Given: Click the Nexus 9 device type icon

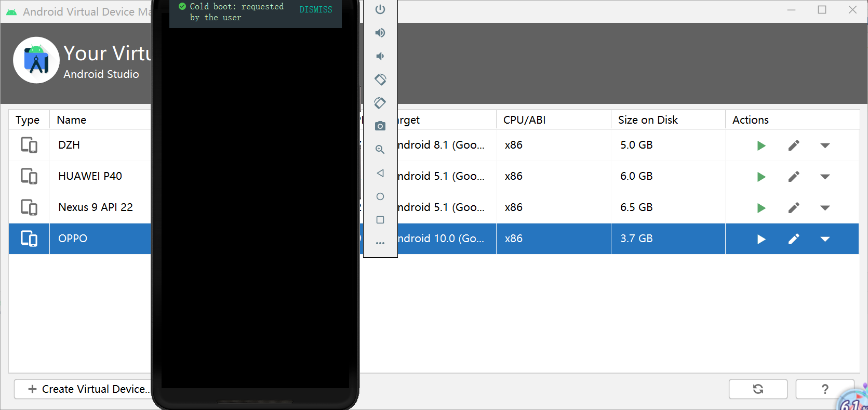Looking at the screenshot, I should point(29,207).
